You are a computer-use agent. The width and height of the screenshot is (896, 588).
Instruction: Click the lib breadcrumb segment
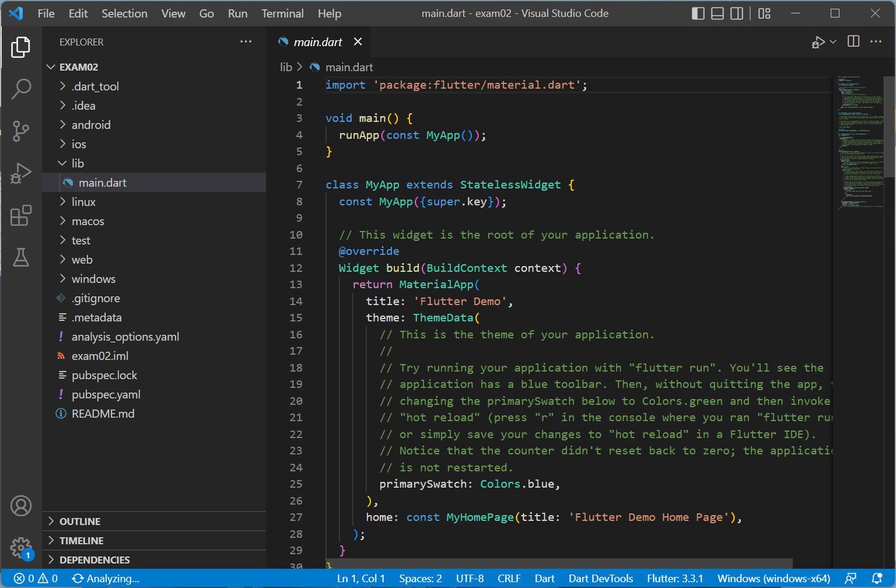tap(286, 67)
